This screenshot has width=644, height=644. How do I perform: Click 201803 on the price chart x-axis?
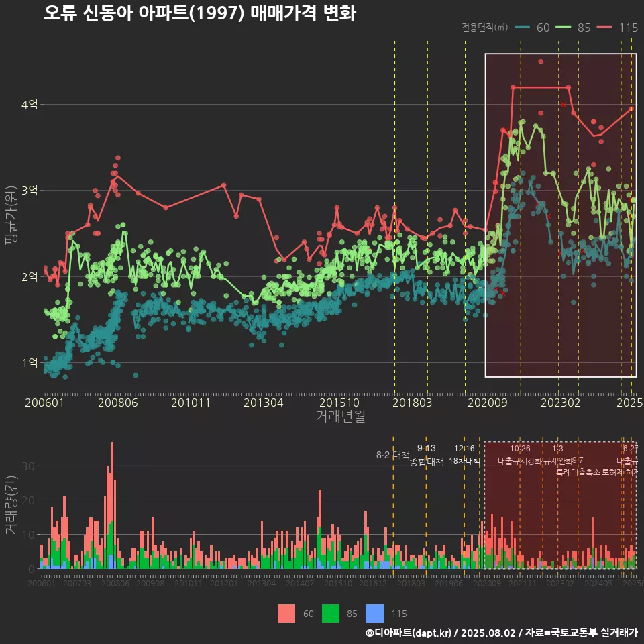click(413, 402)
